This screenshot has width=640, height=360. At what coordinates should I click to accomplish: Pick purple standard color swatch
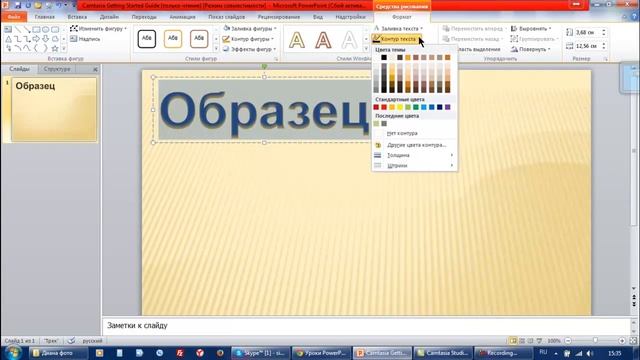click(447, 107)
